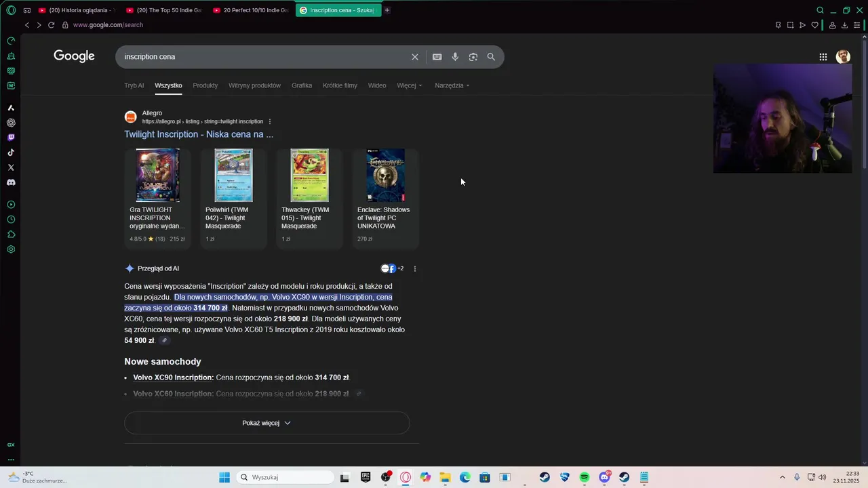Viewport: 868px width, 488px height.
Task: Open the Allegro result three-dot menu
Action: coord(270,121)
